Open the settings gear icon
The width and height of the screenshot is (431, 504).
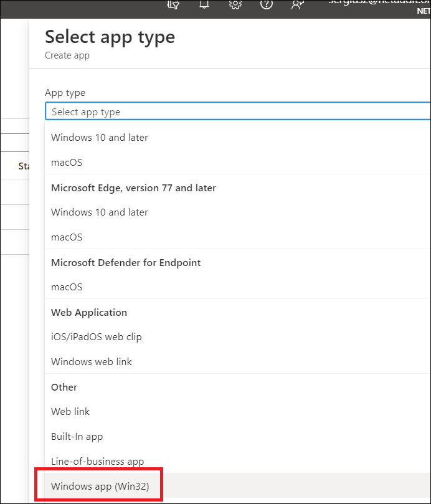point(235,4)
